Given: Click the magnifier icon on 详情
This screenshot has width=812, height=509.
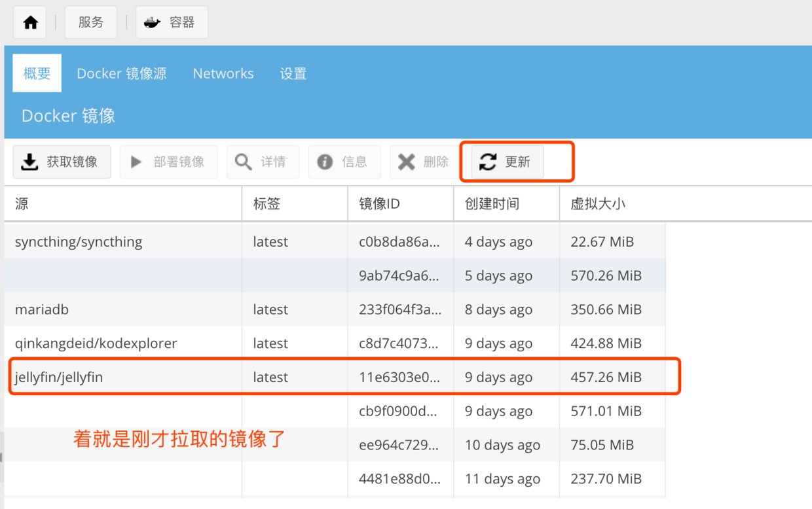Looking at the screenshot, I should point(243,162).
